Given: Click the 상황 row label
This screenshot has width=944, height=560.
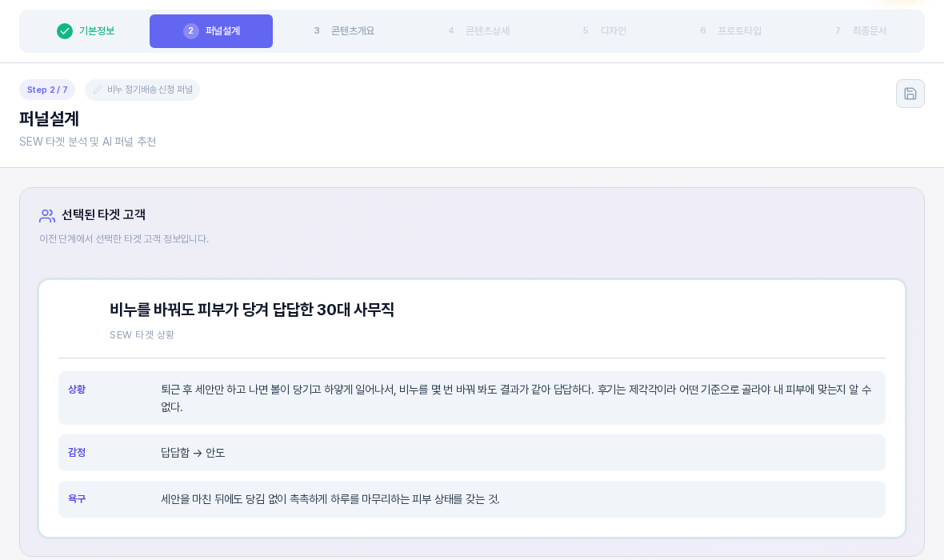Looking at the screenshot, I should 77,390.
